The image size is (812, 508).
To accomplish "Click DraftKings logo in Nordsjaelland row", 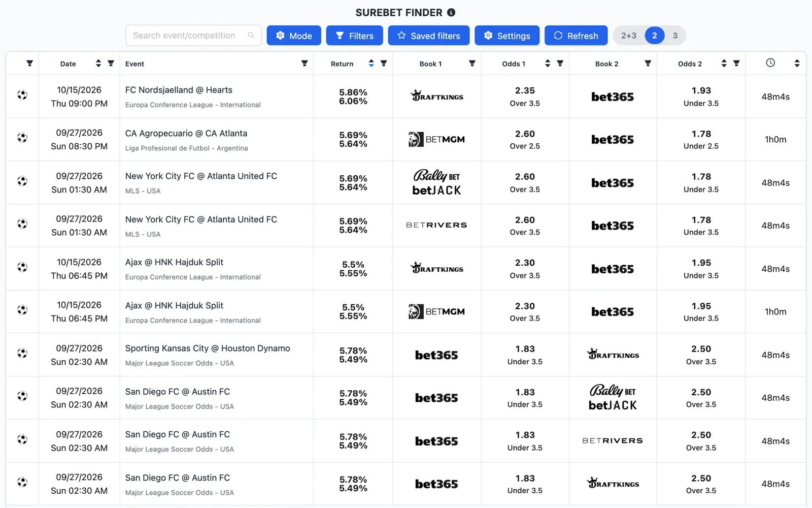I will [x=437, y=96].
